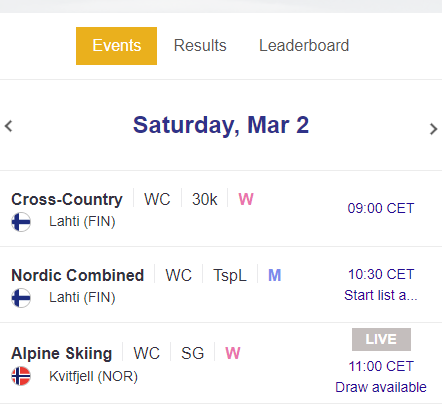Viewport: 442px width, 416px height.
Task: Click Norway flag beside Kvitfjell
Action: click(x=21, y=376)
